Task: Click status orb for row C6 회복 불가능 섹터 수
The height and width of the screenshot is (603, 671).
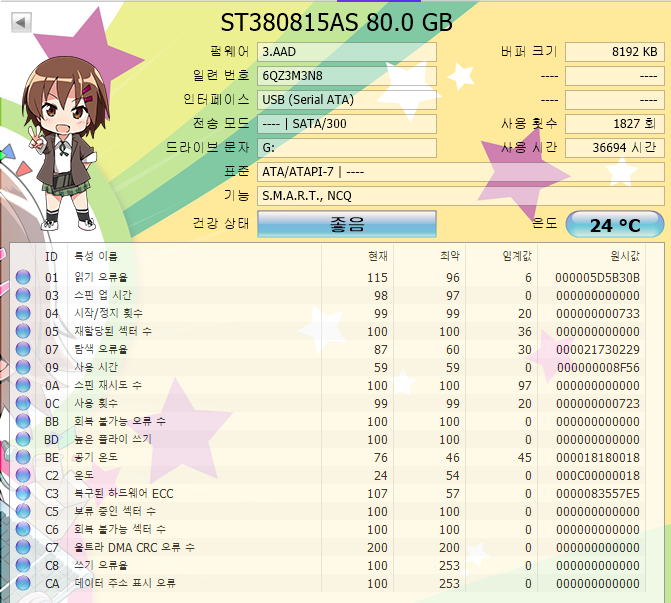Action: click(23, 529)
